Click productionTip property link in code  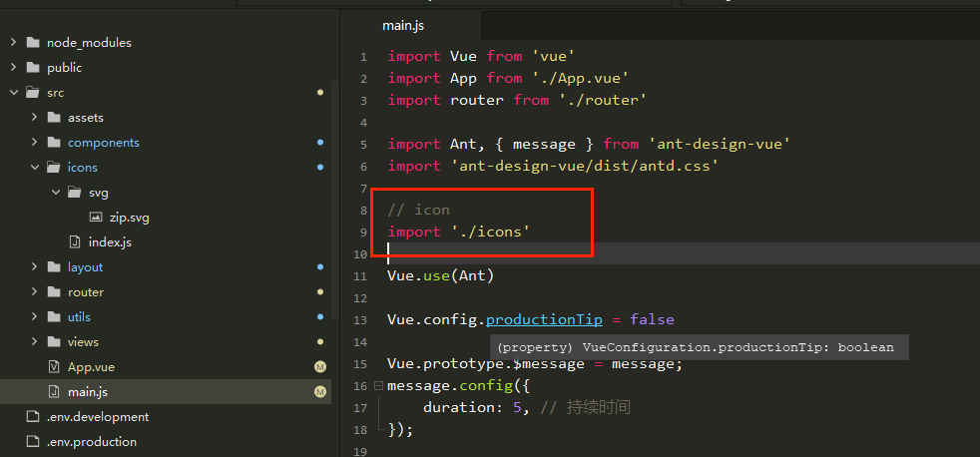(x=544, y=320)
